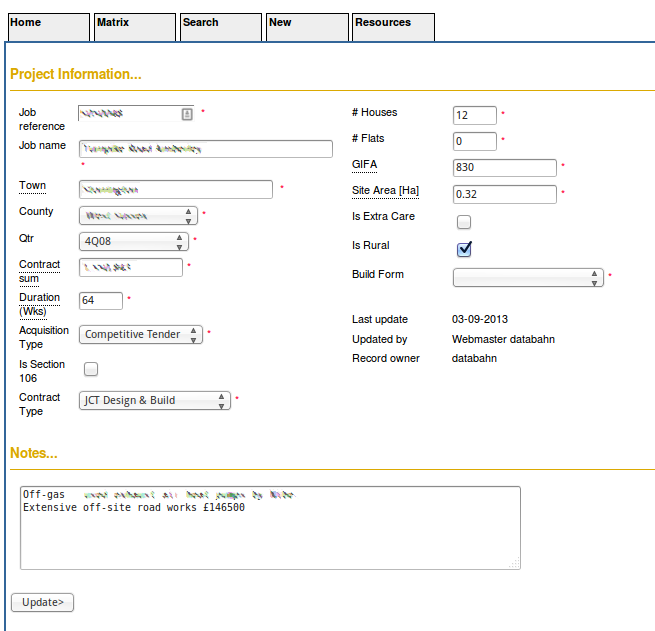The image size is (655, 631).
Task: Toggle the Is Section 106 checkbox
Action: 91,369
